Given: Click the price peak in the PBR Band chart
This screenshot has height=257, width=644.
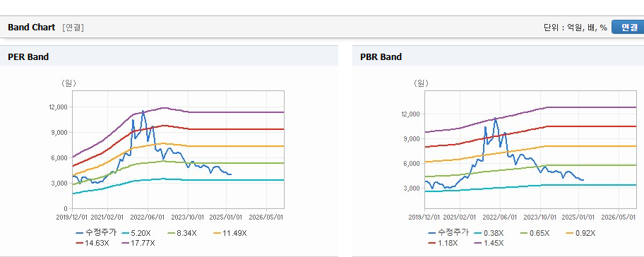Looking at the screenshot, I should (x=495, y=118).
